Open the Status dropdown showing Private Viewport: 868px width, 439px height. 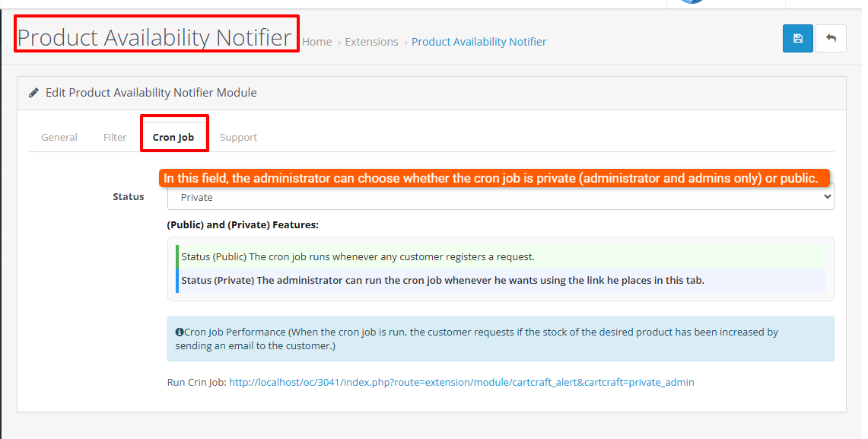point(500,197)
